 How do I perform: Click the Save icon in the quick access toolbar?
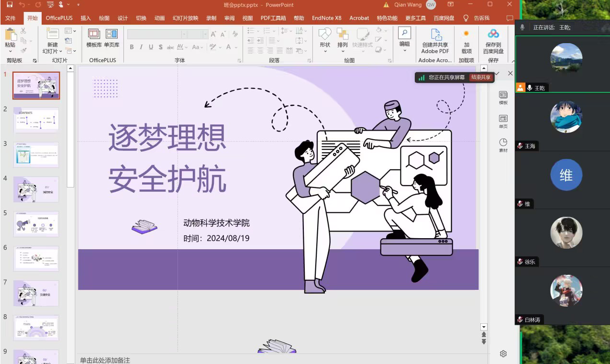10,5
